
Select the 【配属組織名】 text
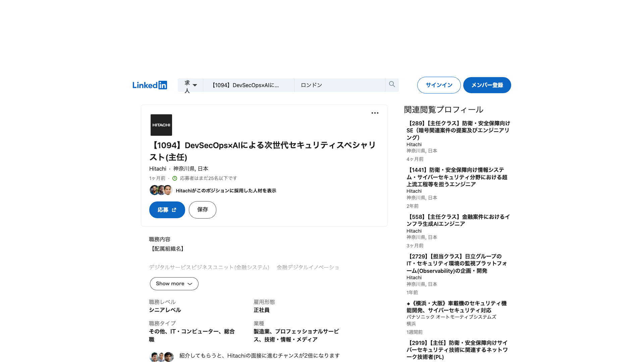(x=167, y=249)
